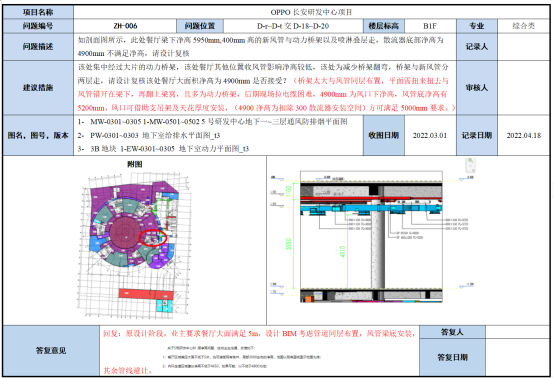Viewport: 554px width, 378px height.
Task: Select the 综合类 discipline cell
Action: (523, 26)
